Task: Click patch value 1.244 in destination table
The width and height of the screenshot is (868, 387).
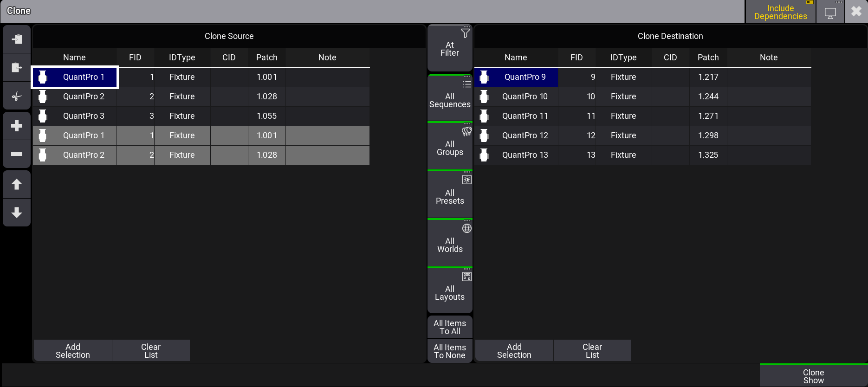Action: tap(708, 97)
